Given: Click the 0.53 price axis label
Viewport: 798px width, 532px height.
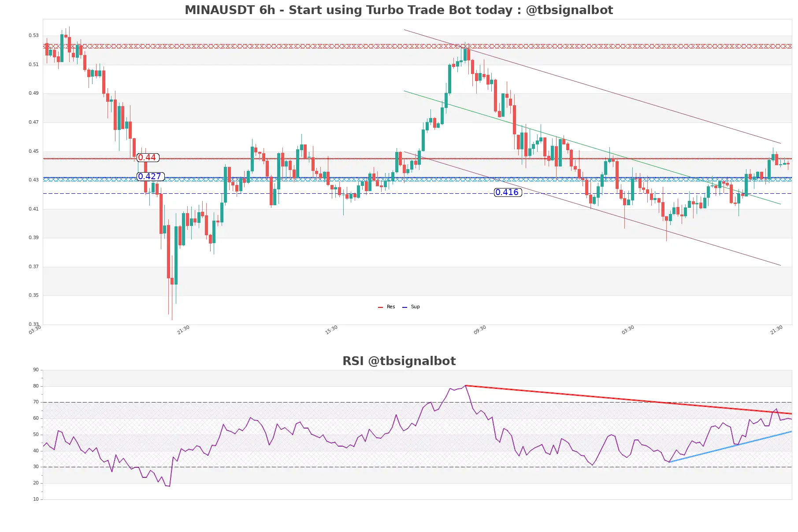Looking at the screenshot, I should pos(33,36).
